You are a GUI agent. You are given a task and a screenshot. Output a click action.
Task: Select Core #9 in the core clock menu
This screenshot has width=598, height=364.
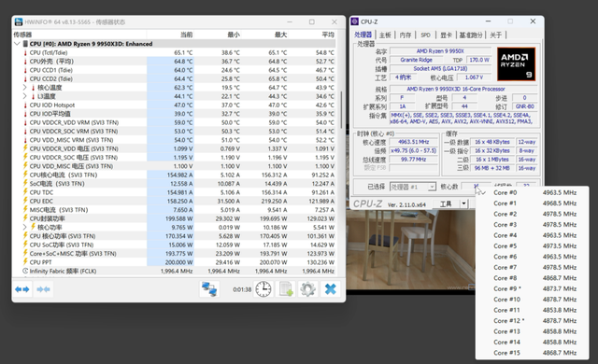coord(532,288)
